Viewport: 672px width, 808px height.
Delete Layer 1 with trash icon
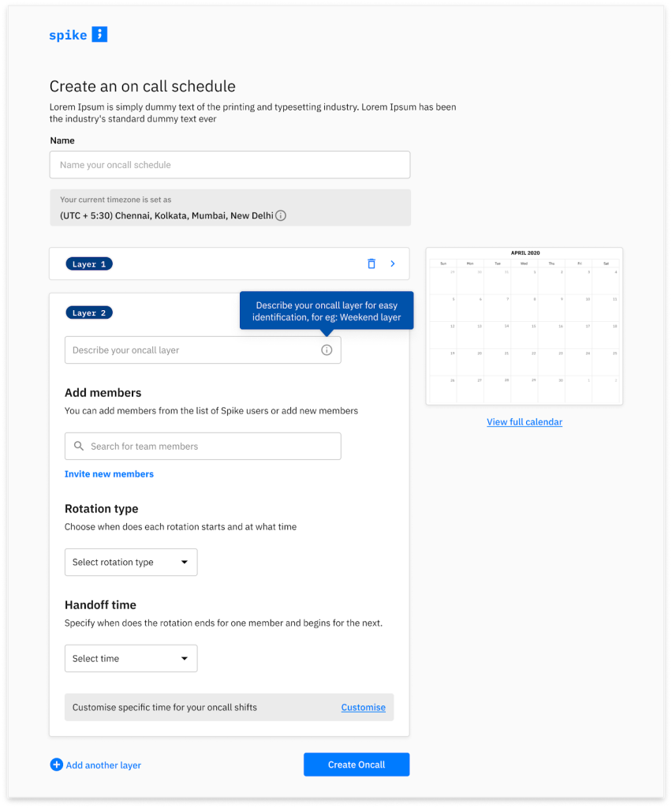point(371,264)
